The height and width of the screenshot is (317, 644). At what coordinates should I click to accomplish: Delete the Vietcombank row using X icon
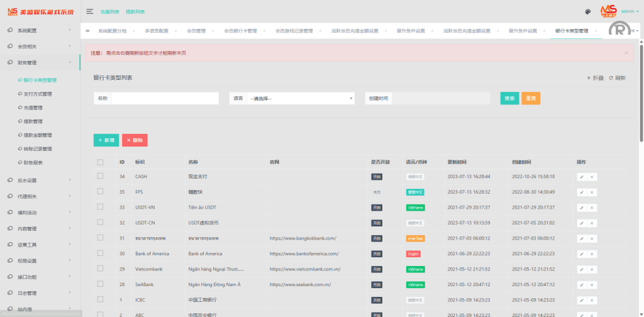592,269
